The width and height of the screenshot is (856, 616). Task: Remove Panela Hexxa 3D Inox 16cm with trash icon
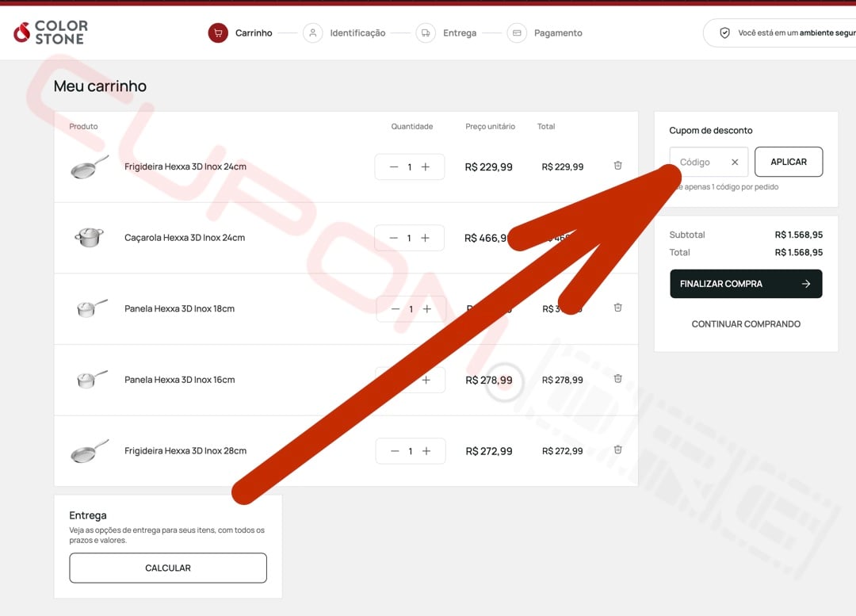click(617, 378)
